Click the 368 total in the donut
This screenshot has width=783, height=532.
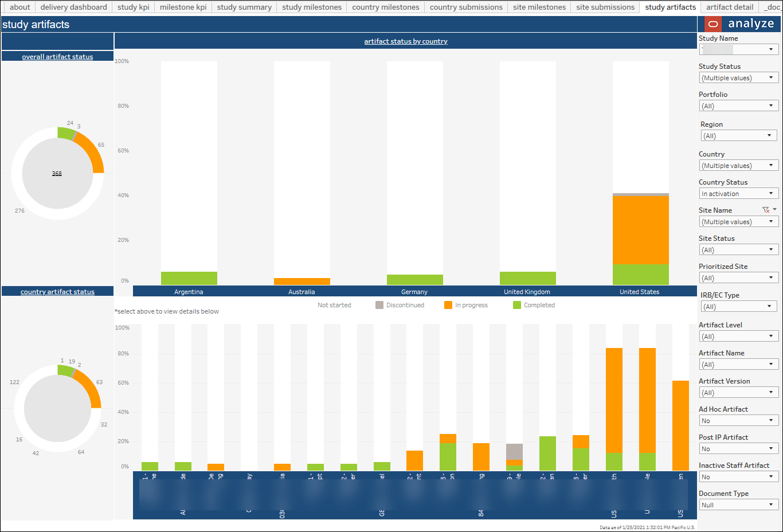pyautogui.click(x=57, y=173)
